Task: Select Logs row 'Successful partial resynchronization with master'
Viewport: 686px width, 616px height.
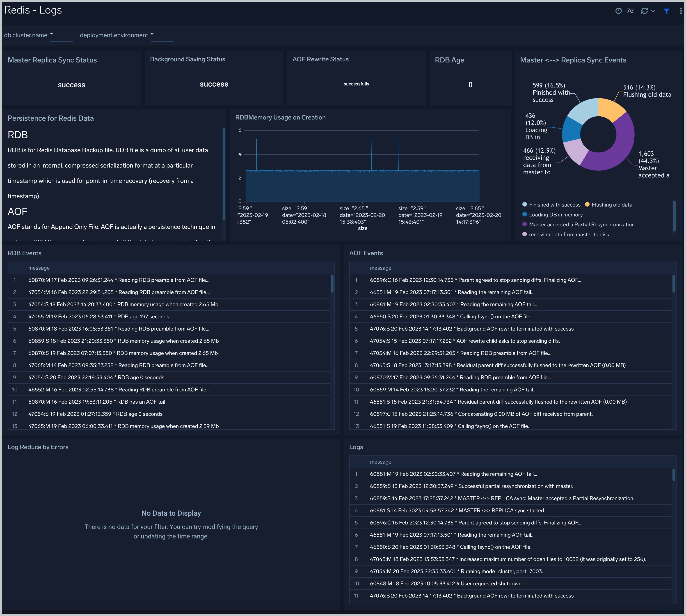Action: click(x=511, y=486)
